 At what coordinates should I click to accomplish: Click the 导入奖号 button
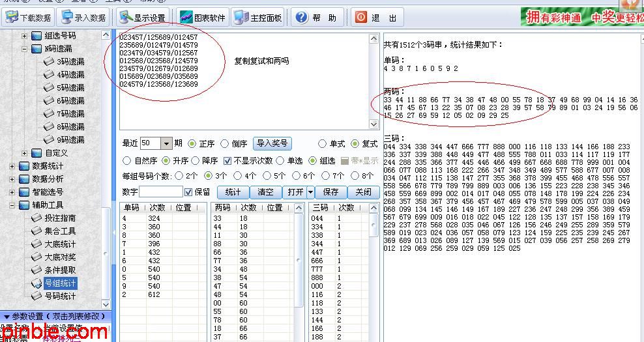coord(272,143)
